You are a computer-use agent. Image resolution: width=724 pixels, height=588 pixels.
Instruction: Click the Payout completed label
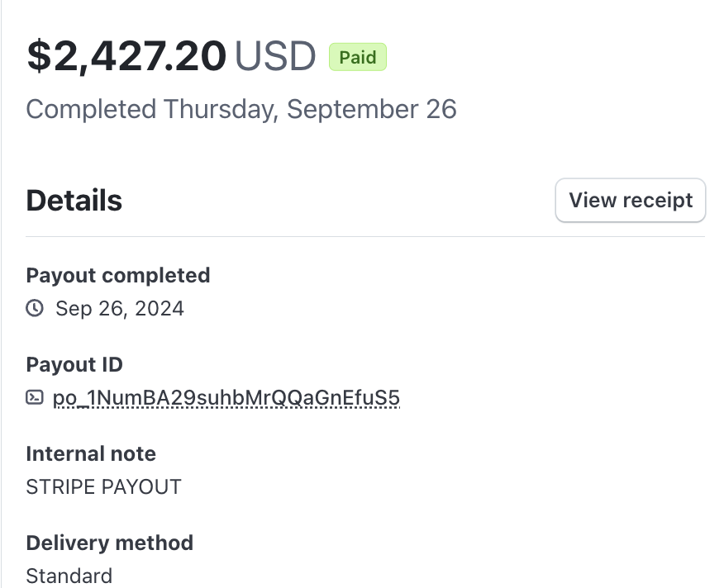click(x=118, y=275)
